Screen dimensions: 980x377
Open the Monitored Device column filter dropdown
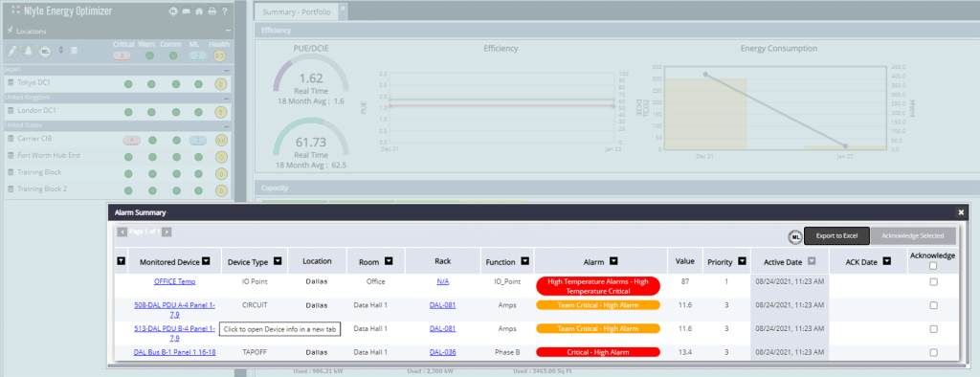coord(206,262)
